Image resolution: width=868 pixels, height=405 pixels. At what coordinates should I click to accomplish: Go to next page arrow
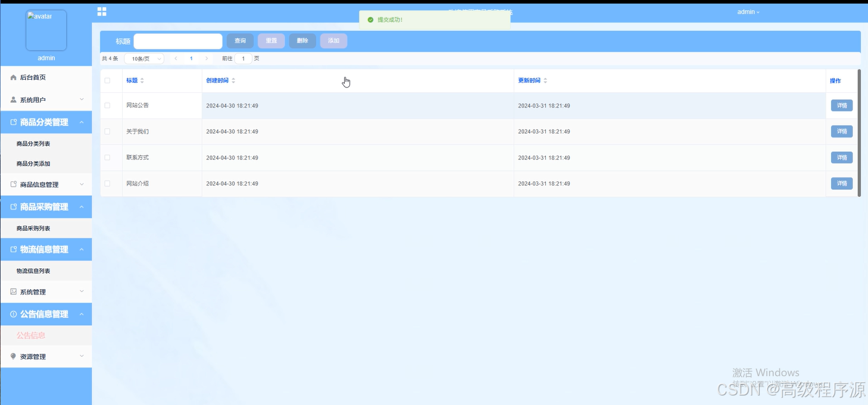[x=207, y=59]
